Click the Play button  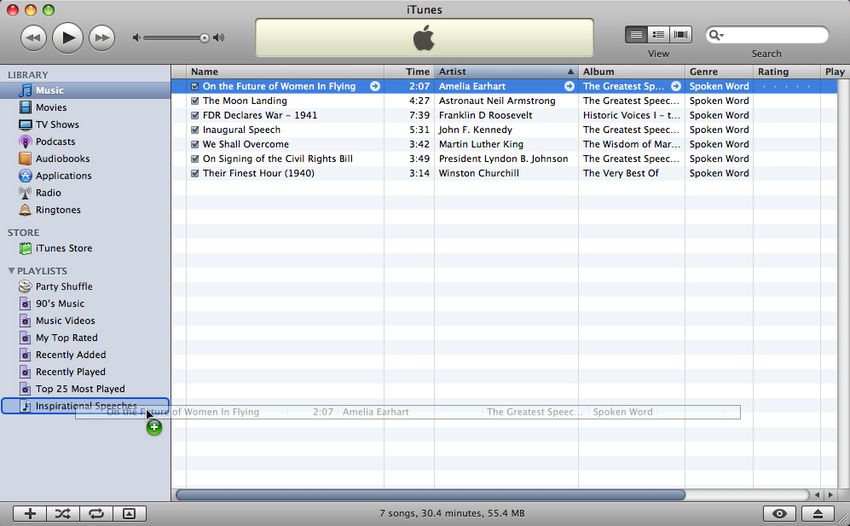(68, 38)
